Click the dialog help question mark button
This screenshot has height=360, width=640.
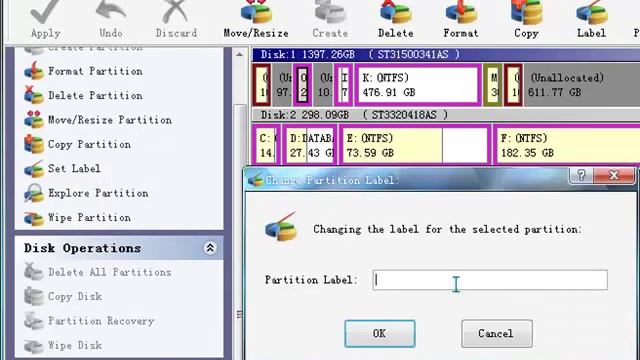click(x=581, y=175)
